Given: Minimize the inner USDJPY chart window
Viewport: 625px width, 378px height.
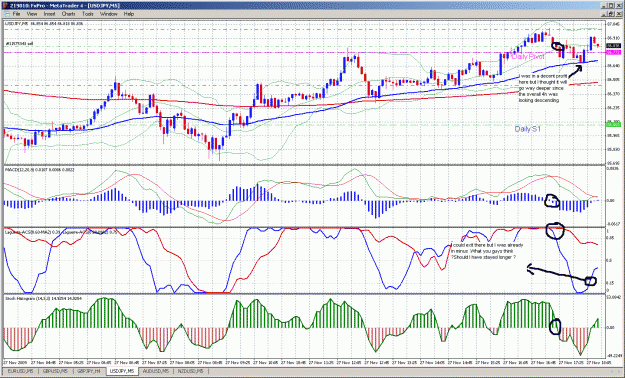Looking at the screenshot, I should 605,14.
